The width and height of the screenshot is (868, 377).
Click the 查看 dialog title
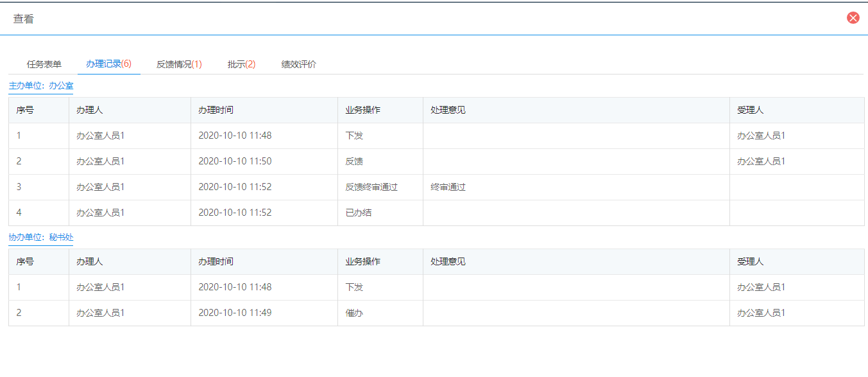coord(24,19)
